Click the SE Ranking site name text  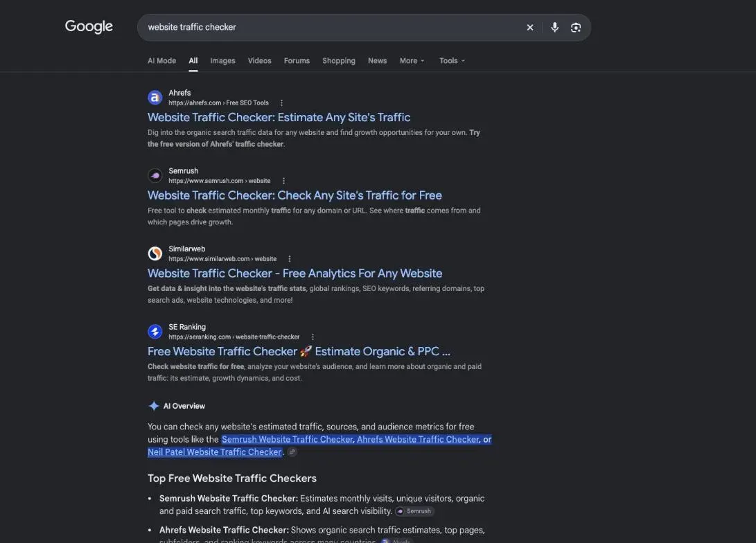click(187, 327)
